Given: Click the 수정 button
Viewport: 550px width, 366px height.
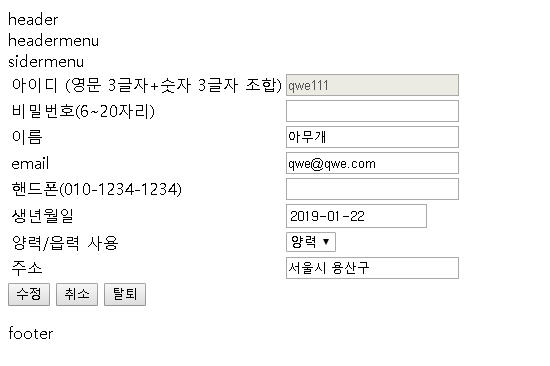Looking at the screenshot, I should 29,294.
